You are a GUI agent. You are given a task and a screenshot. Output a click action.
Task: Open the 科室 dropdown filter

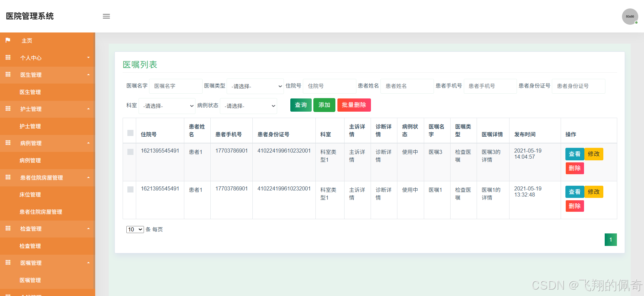pos(167,106)
